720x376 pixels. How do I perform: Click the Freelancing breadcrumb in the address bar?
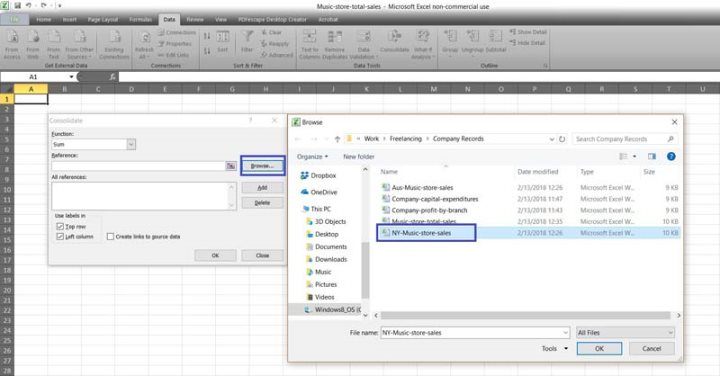[x=405, y=139]
